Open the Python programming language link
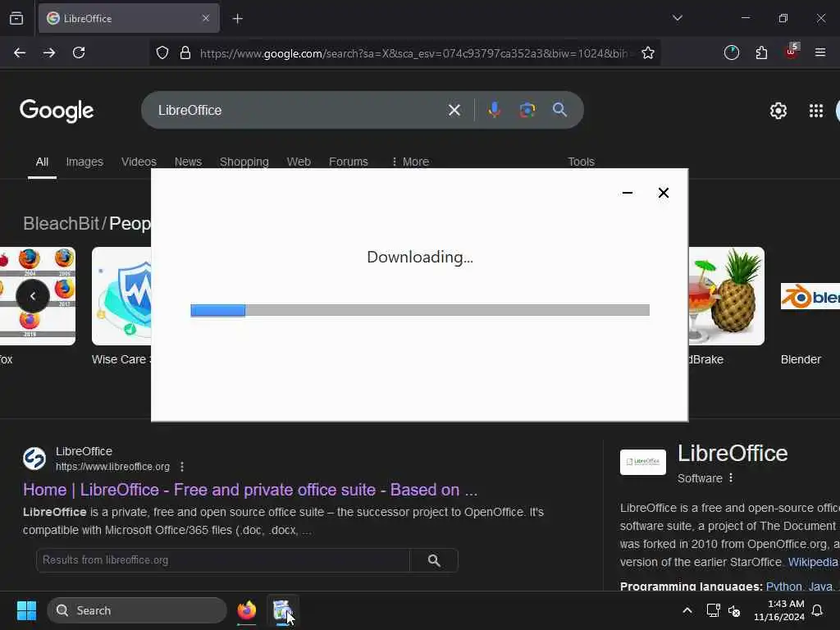Viewport: 840px width, 630px height. tap(783, 587)
